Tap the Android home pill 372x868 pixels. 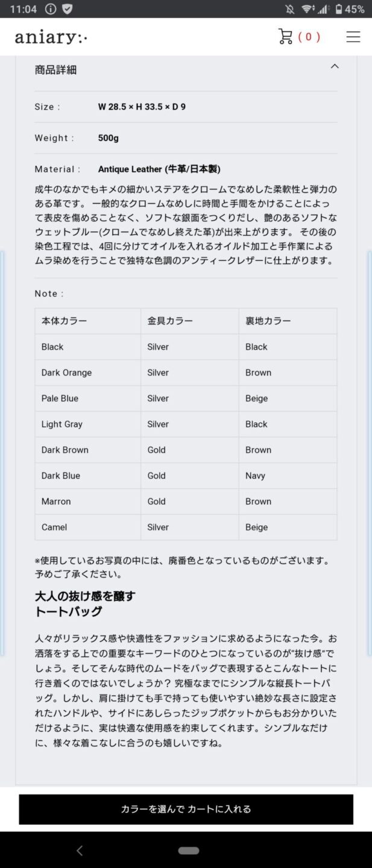[188, 851]
